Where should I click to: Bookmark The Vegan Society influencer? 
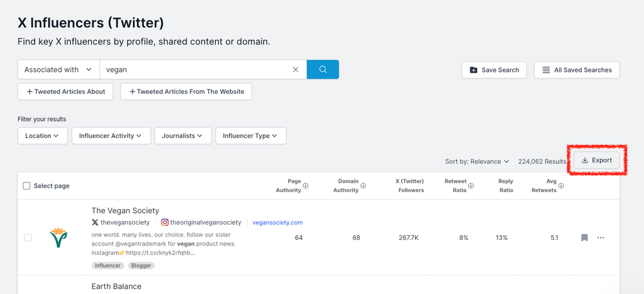(584, 238)
